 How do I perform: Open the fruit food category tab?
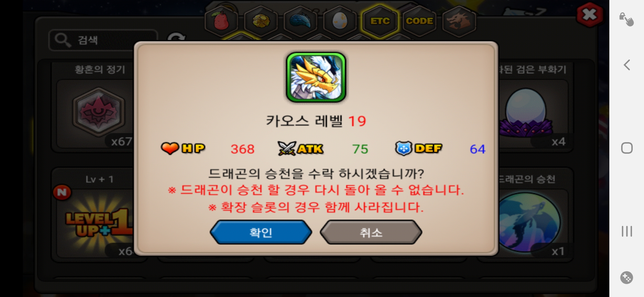click(222, 21)
